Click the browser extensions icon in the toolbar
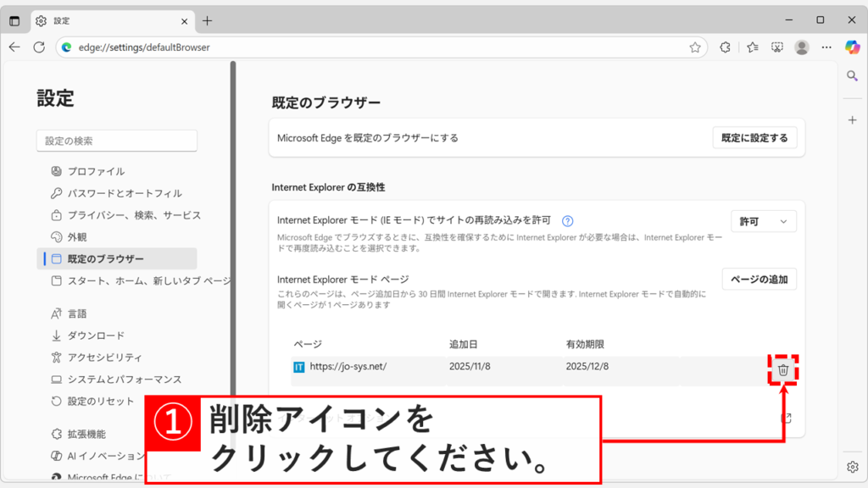Screen dimensions: 868x488 pyautogui.click(x=725, y=47)
